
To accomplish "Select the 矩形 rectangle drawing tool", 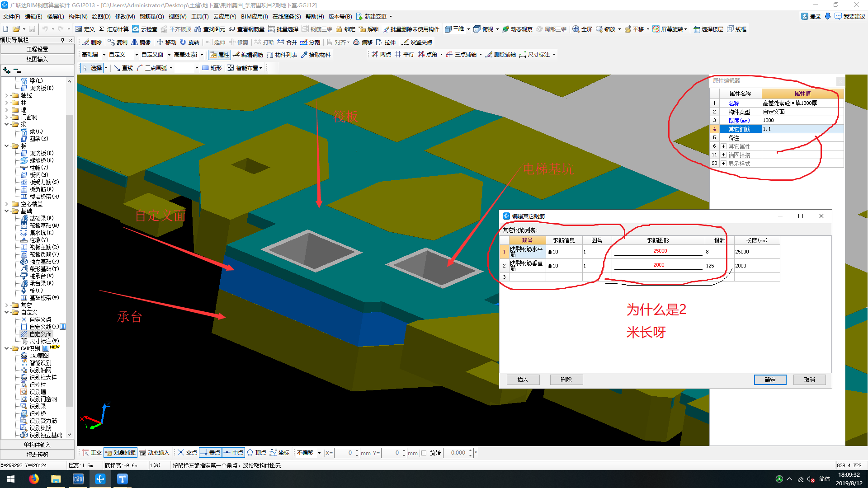I will (212, 68).
